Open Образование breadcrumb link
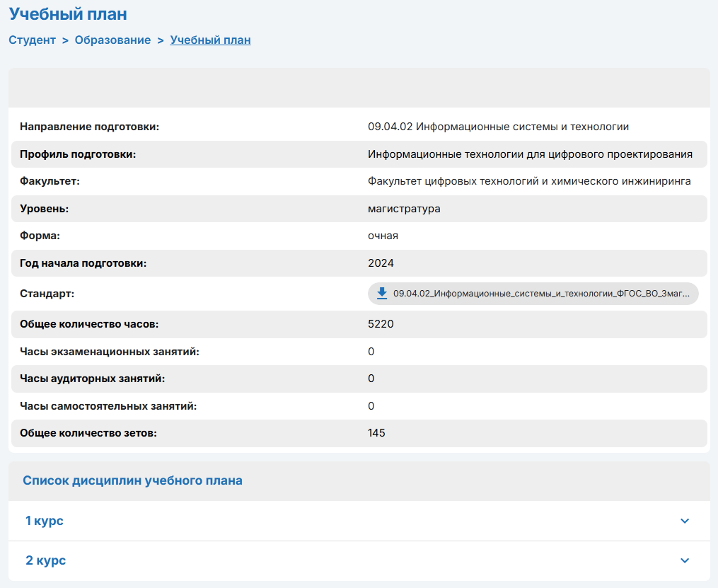 (112, 40)
